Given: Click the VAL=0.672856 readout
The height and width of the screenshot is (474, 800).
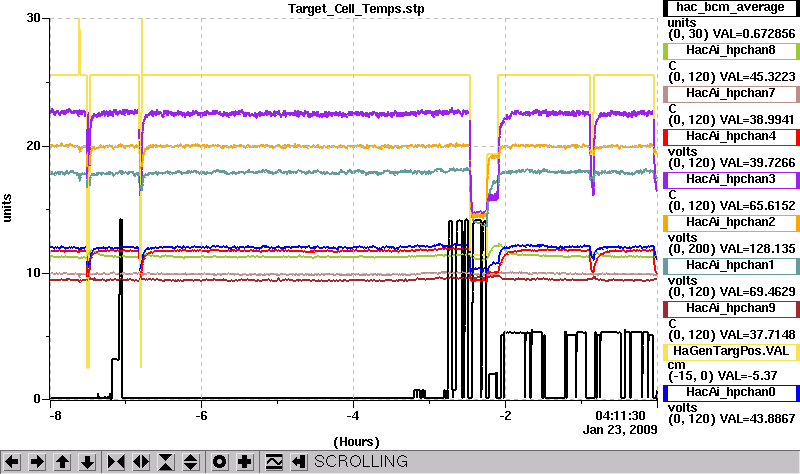Looking at the screenshot, I should pos(754,34).
